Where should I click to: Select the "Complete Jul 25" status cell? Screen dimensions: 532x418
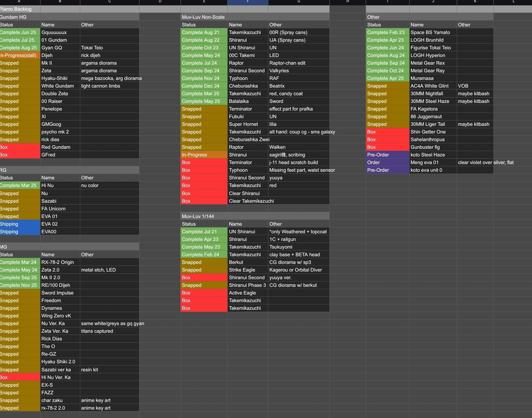[20, 40]
